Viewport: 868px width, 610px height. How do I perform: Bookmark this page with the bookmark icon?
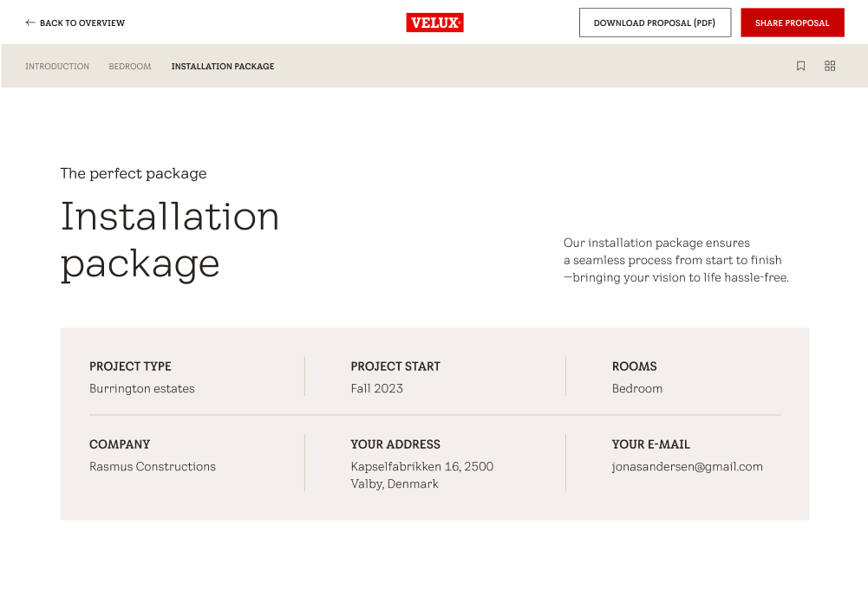[x=800, y=66]
